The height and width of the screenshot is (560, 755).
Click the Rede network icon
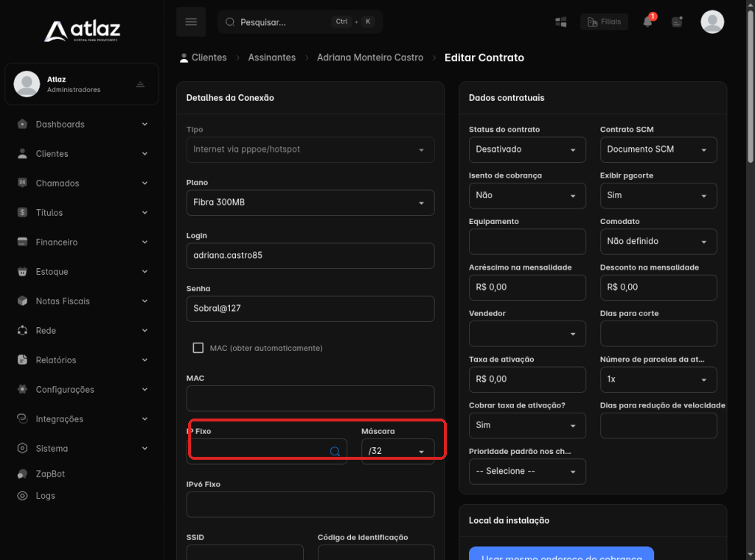pos(23,330)
